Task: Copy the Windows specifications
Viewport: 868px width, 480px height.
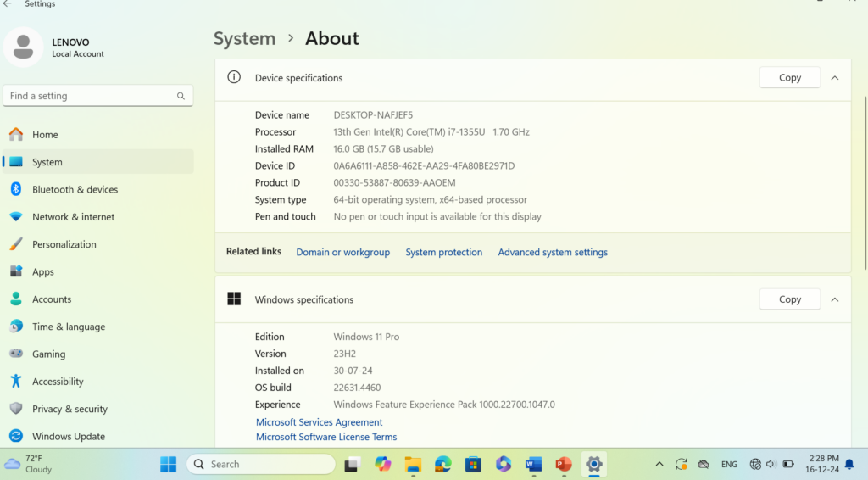Action: [x=789, y=299]
